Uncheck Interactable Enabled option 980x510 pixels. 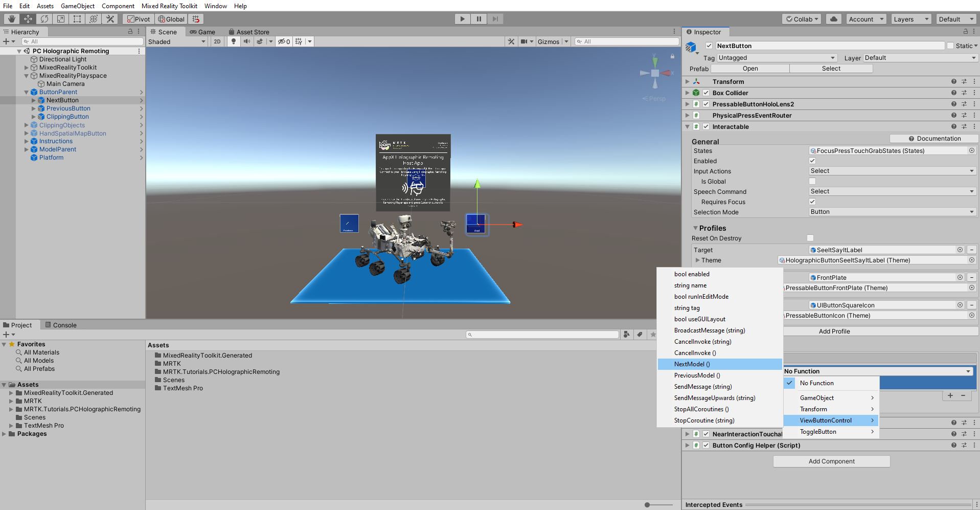tap(812, 161)
